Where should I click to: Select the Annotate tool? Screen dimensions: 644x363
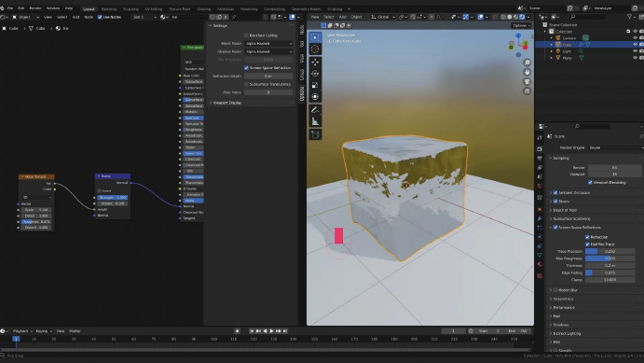click(x=315, y=110)
